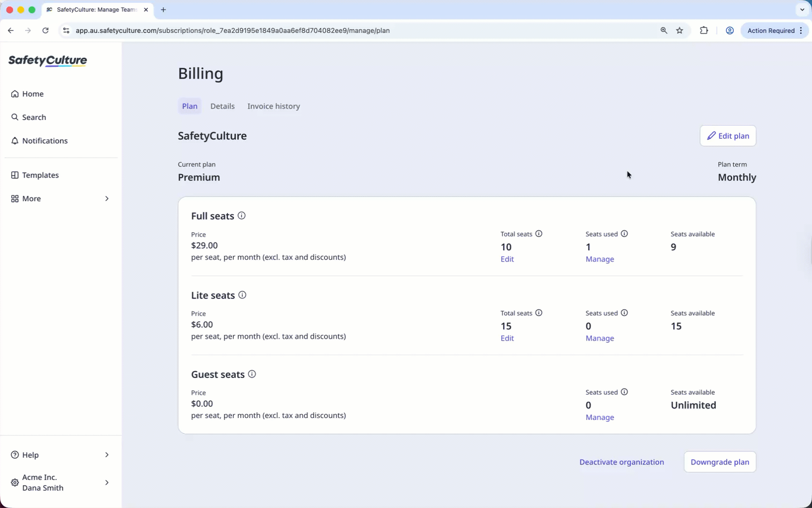812x508 pixels.
Task: Open the tab search dropdown arrow
Action: point(802,10)
